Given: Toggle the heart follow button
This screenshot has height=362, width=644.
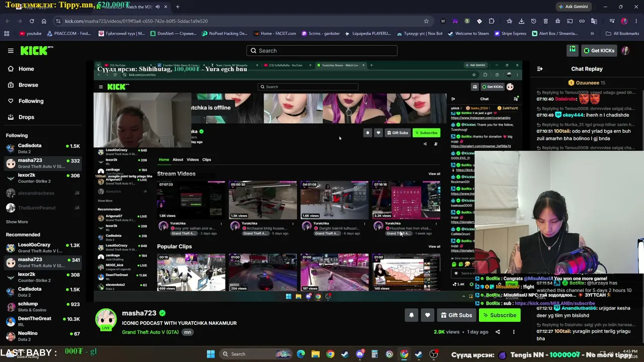Looking at the screenshot, I should coord(427,315).
